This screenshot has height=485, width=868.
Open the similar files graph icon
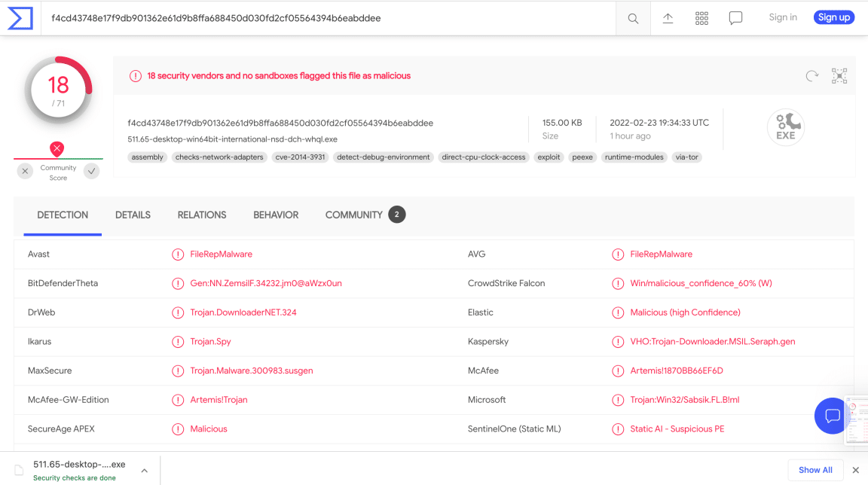coord(839,75)
